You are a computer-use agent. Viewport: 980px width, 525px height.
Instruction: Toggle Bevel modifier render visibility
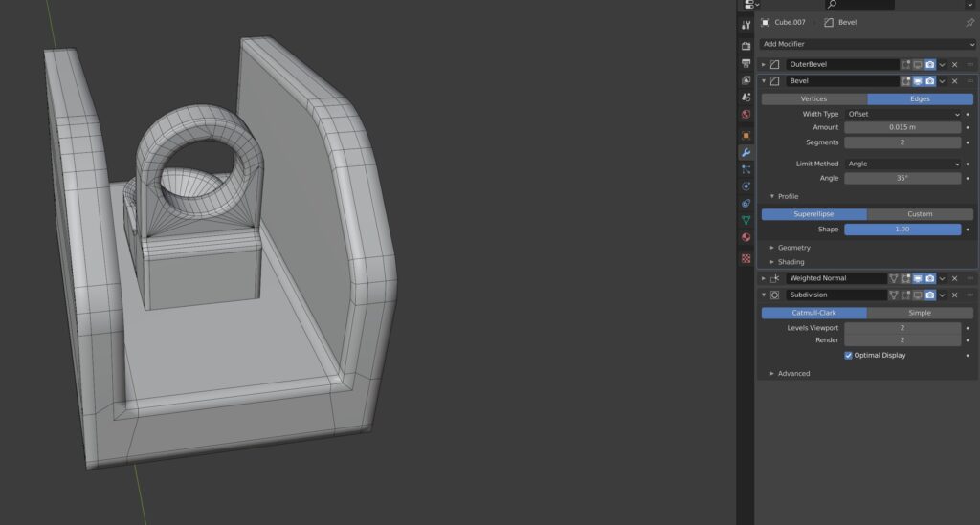tap(930, 81)
